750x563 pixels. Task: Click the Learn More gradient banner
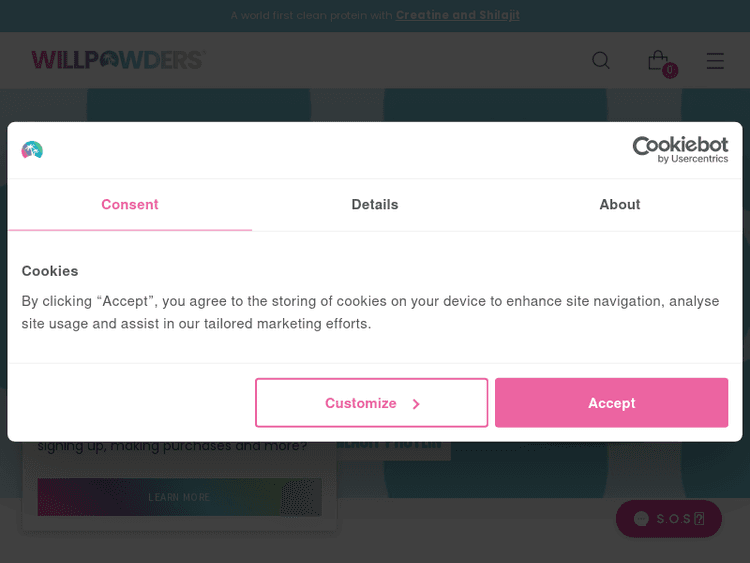click(x=180, y=497)
